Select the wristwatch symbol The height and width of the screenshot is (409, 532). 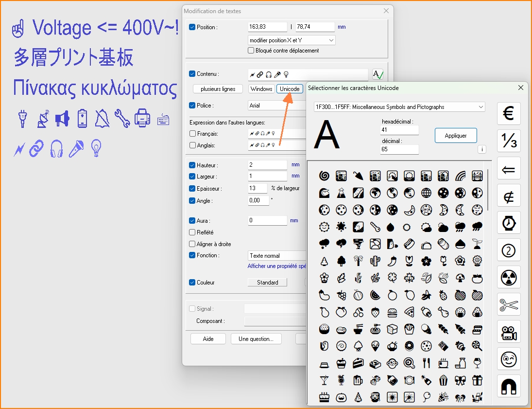click(x=509, y=223)
